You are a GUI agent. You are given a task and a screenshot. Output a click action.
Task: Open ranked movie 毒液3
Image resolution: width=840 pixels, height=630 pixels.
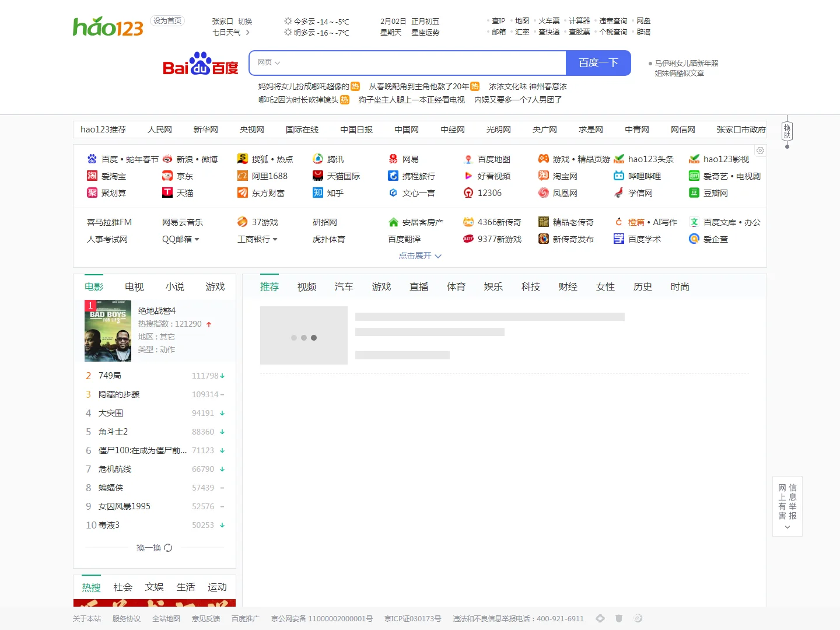[109, 525]
